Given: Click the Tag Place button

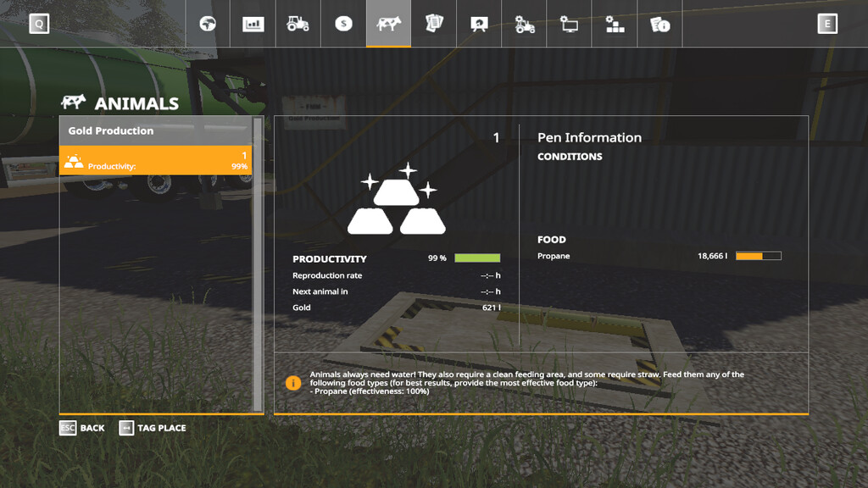Looking at the screenshot, I should pyautogui.click(x=153, y=428).
